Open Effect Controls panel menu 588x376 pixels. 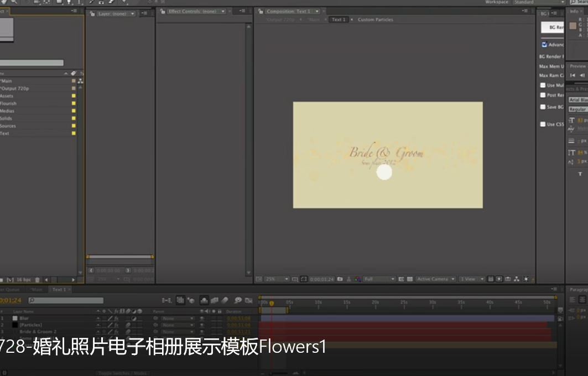pyautogui.click(x=242, y=11)
